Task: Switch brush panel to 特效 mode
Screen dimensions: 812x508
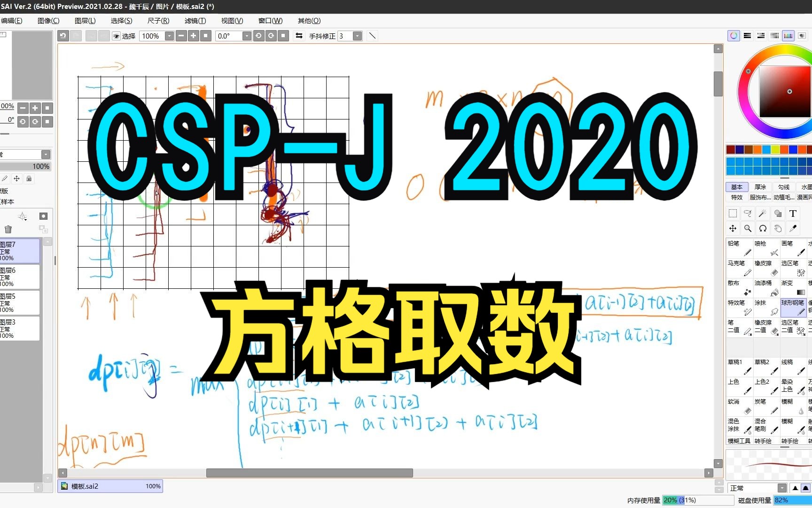Action: tap(736, 197)
